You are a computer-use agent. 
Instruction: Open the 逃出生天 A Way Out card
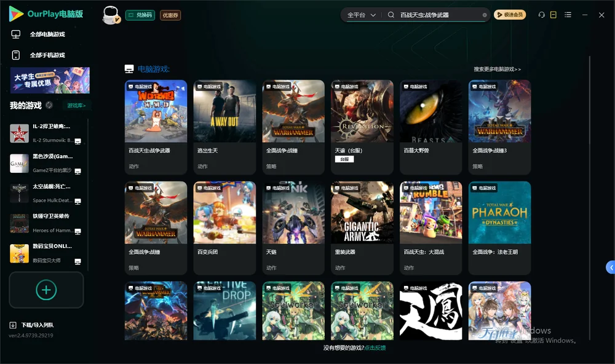tap(224, 127)
